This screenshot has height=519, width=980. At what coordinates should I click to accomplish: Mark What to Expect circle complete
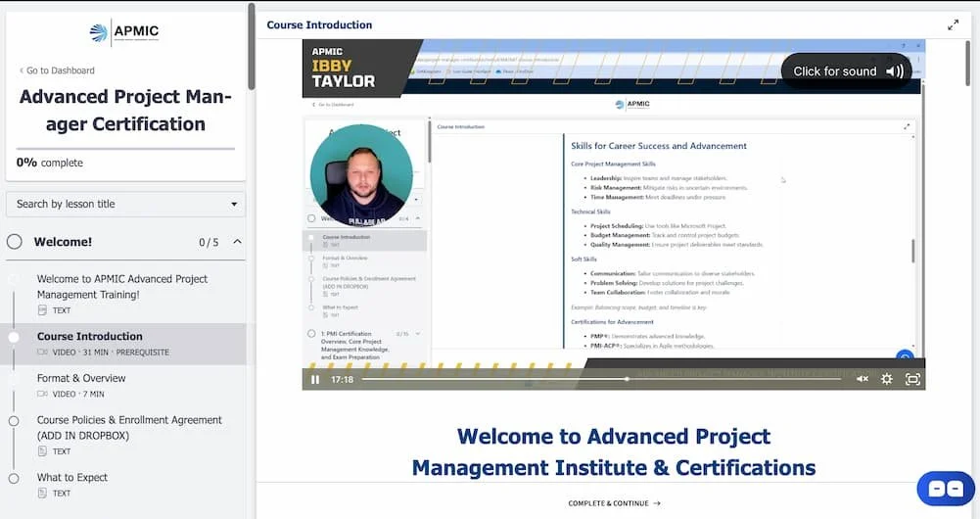(x=14, y=478)
